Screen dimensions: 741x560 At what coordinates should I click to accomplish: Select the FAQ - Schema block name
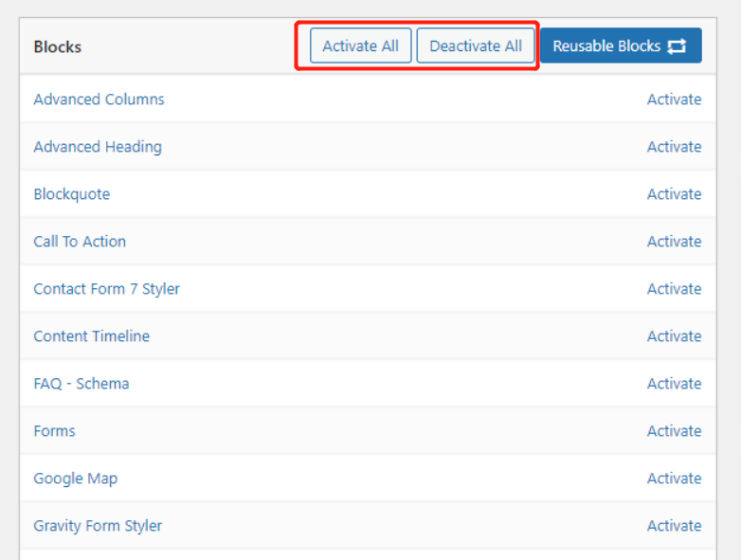(x=81, y=384)
